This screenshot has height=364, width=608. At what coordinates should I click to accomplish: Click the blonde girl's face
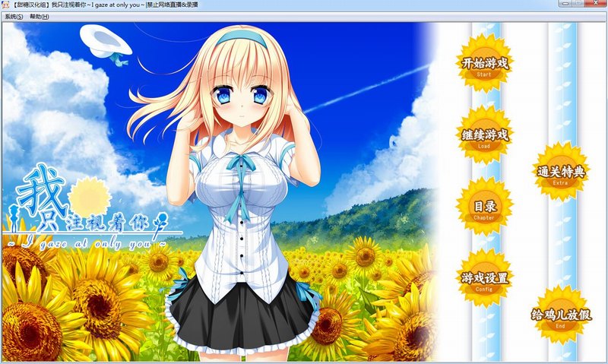240,95
